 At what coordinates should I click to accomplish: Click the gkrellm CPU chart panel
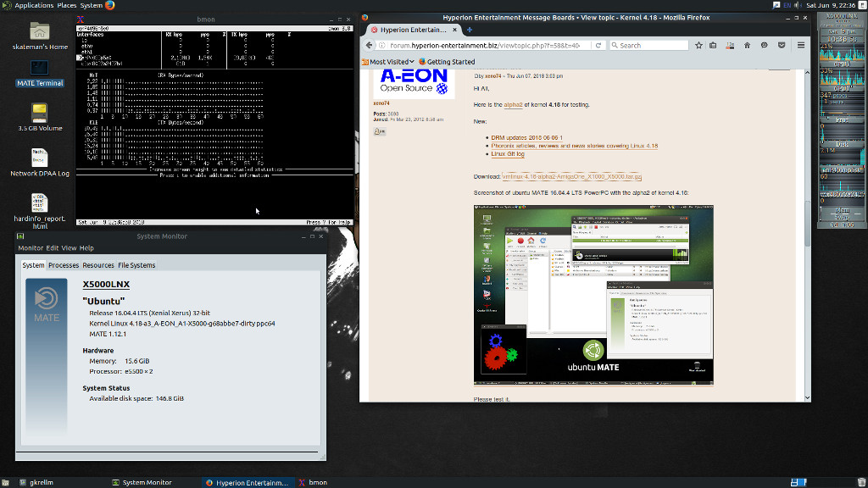(842, 53)
